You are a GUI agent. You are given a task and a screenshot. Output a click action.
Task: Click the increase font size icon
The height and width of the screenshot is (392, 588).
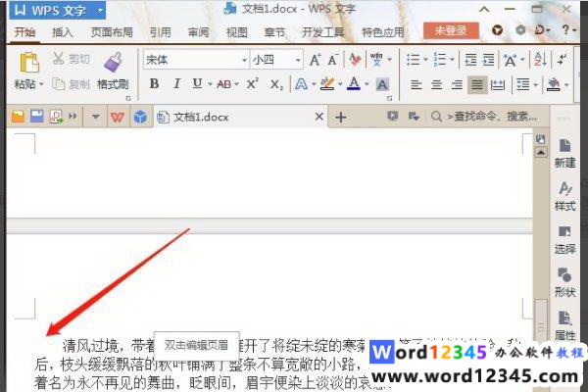pos(316,60)
